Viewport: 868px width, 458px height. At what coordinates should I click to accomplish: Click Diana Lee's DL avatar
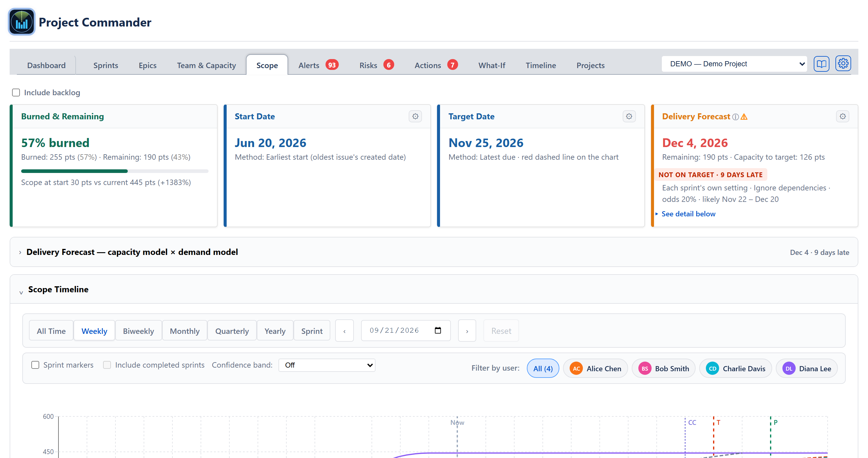tap(789, 369)
